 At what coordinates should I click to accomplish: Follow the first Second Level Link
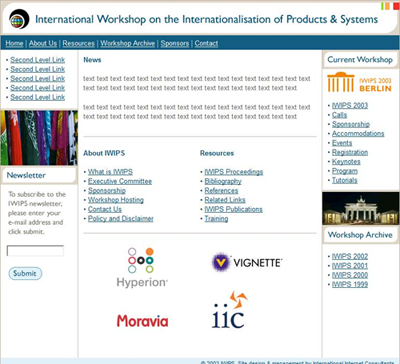38,60
